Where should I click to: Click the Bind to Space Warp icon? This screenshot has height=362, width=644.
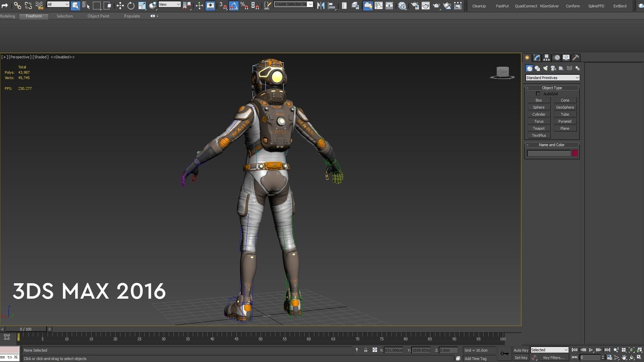point(39,5)
